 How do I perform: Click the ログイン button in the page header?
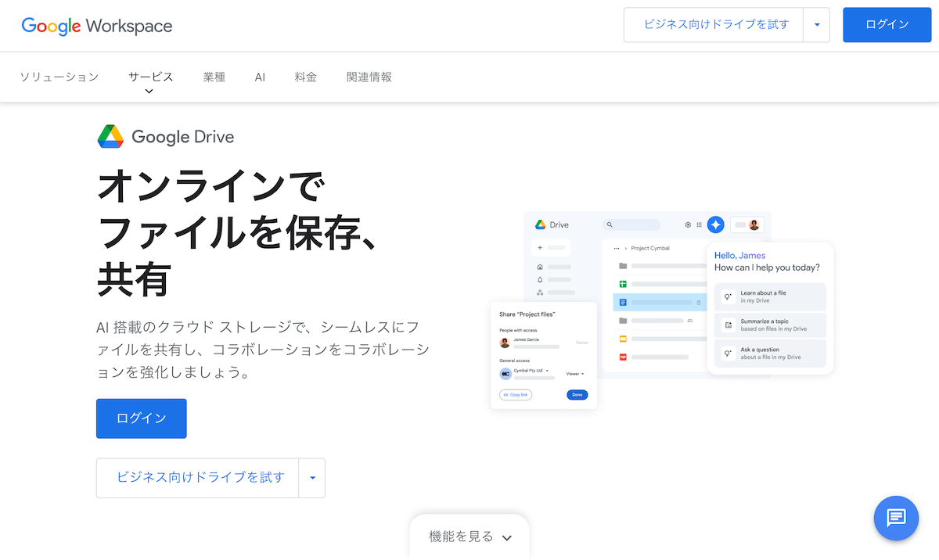(887, 25)
